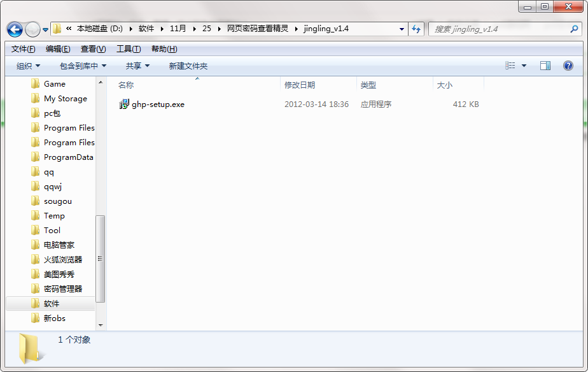Select the pc包 folder in tree
The height and width of the screenshot is (372, 588).
52,113
